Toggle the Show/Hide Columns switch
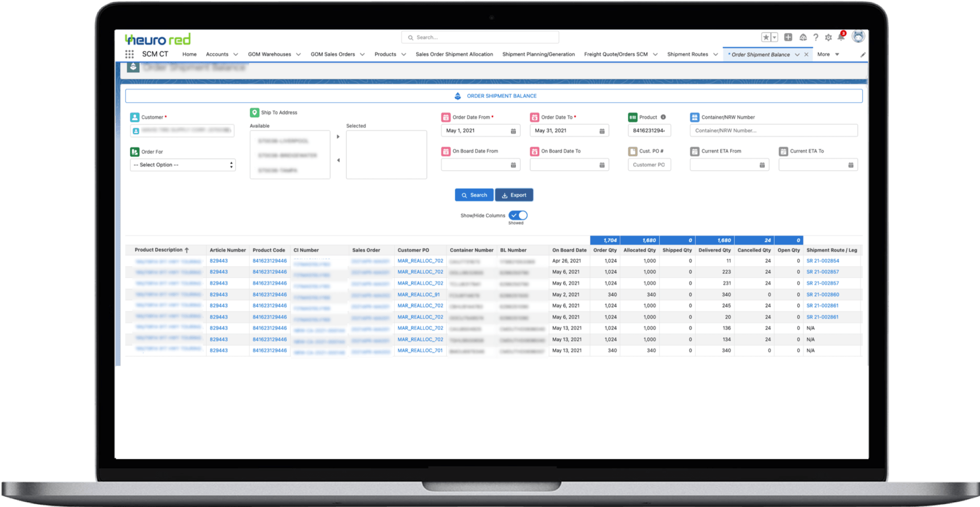This screenshot has height=507, width=980. pyautogui.click(x=518, y=215)
